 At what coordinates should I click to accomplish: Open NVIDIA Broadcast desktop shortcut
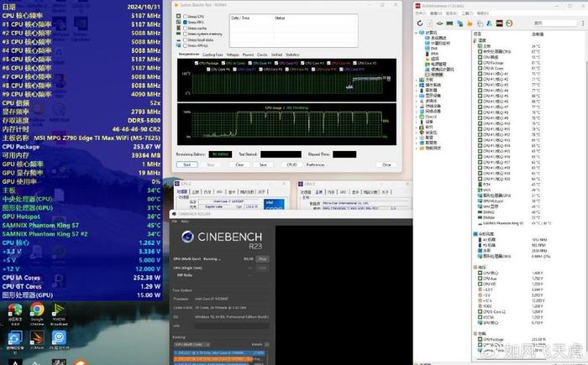(59, 314)
